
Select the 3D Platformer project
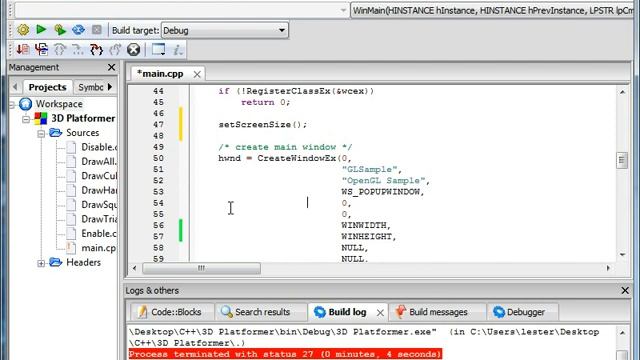click(x=83, y=118)
